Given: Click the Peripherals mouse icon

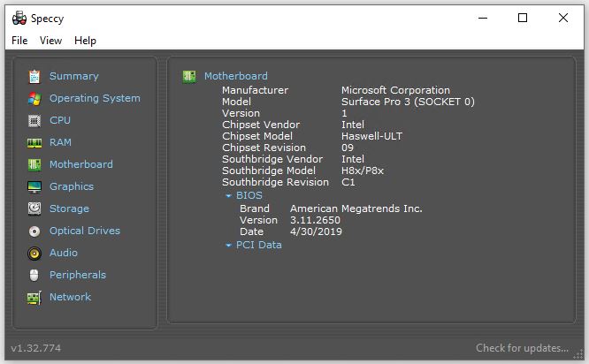Looking at the screenshot, I should (34, 275).
